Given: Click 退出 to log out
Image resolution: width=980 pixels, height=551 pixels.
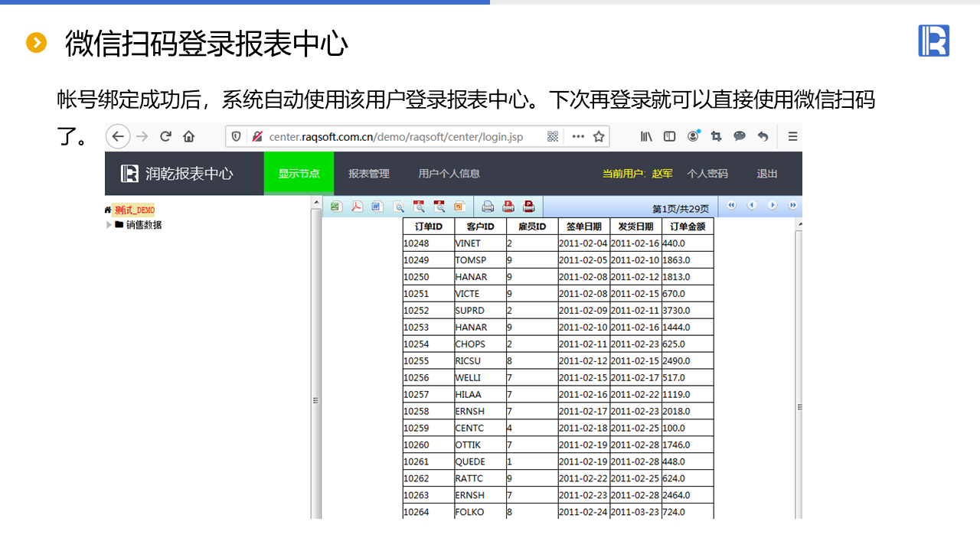Looking at the screenshot, I should [x=767, y=174].
